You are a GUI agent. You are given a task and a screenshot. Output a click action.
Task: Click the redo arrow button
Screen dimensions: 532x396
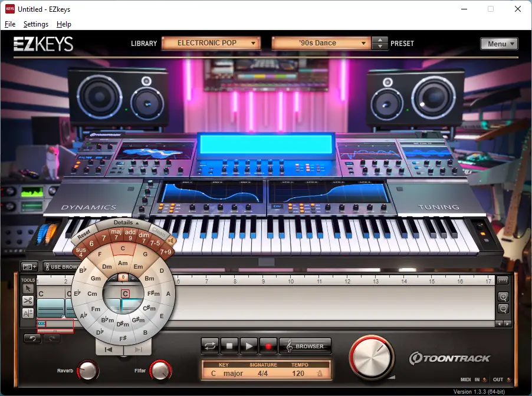pos(51,338)
